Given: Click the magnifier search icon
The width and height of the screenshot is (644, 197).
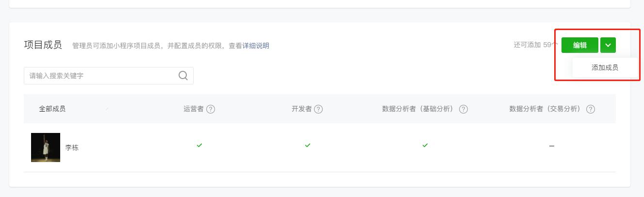Looking at the screenshot, I should pyautogui.click(x=183, y=76).
